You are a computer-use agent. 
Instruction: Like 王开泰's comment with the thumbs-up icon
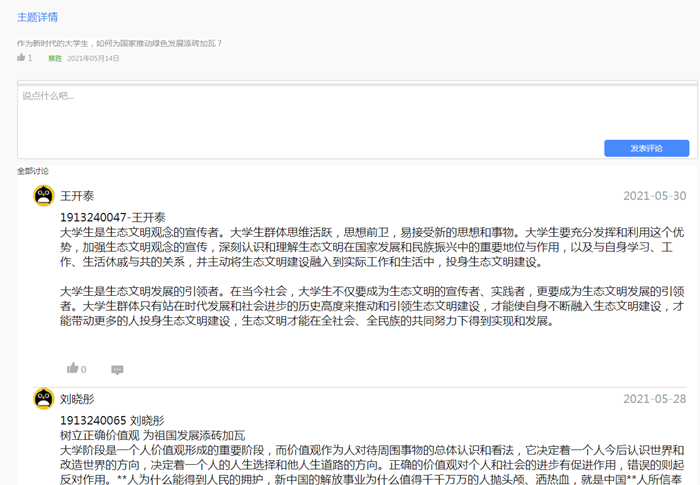(71, 369)
